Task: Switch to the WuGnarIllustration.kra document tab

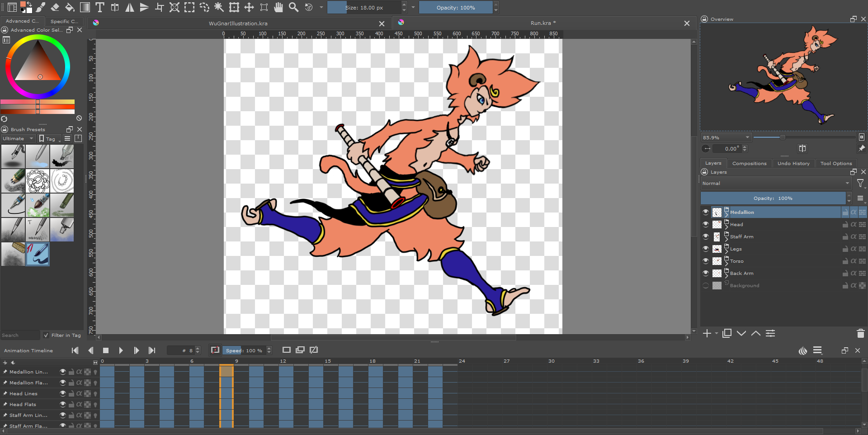Action: pos(238,23)
